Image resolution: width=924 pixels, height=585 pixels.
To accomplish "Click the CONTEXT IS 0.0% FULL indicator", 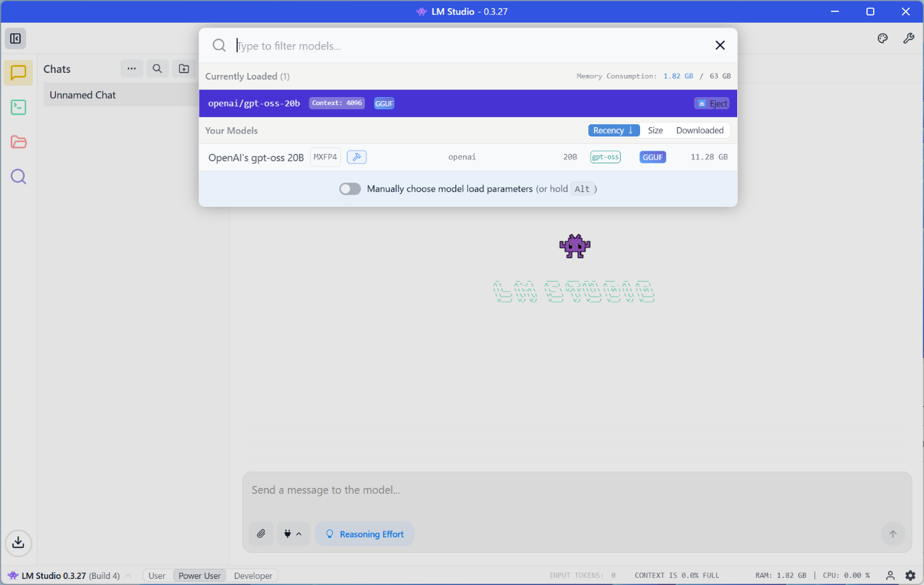I will click(677, 576).
